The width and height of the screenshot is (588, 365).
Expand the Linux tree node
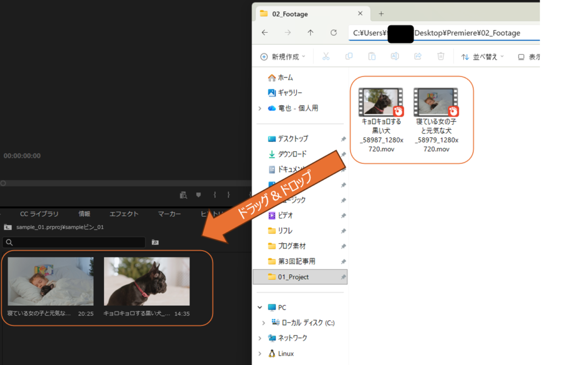pos(260,354)
